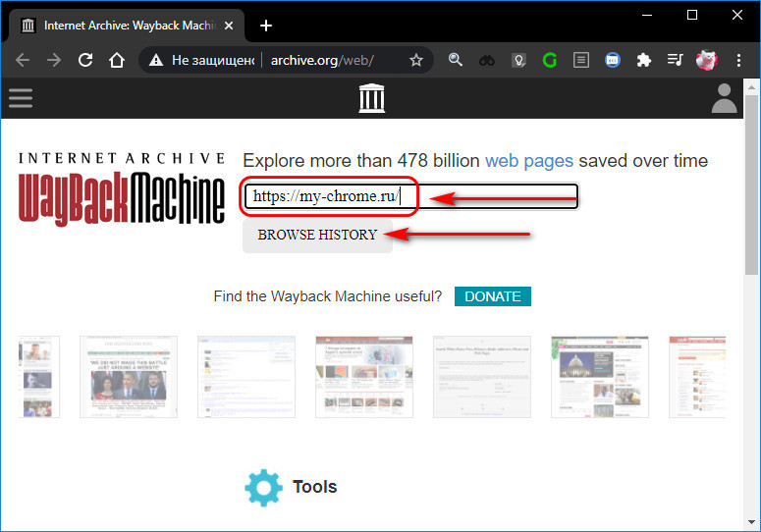Click the Chrome profile avatar
Image resolution: width=761 pixels, height=532 pixels.
(707, 60)
